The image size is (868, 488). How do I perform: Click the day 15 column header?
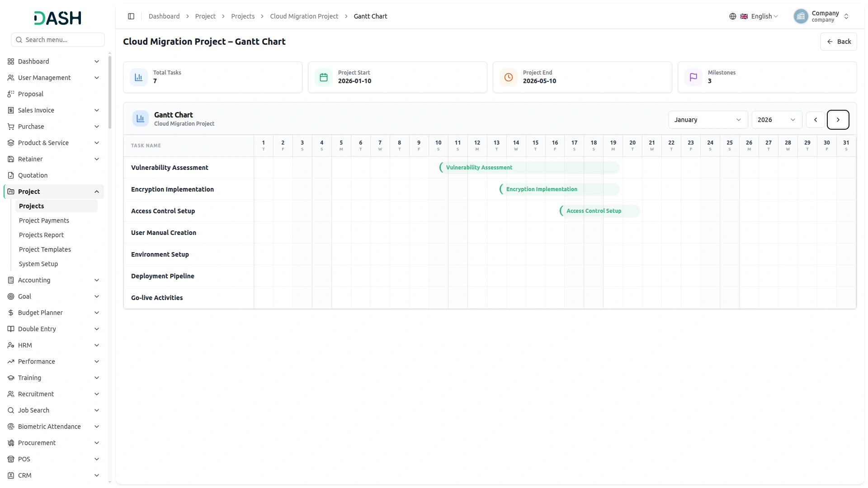[535, 145]
